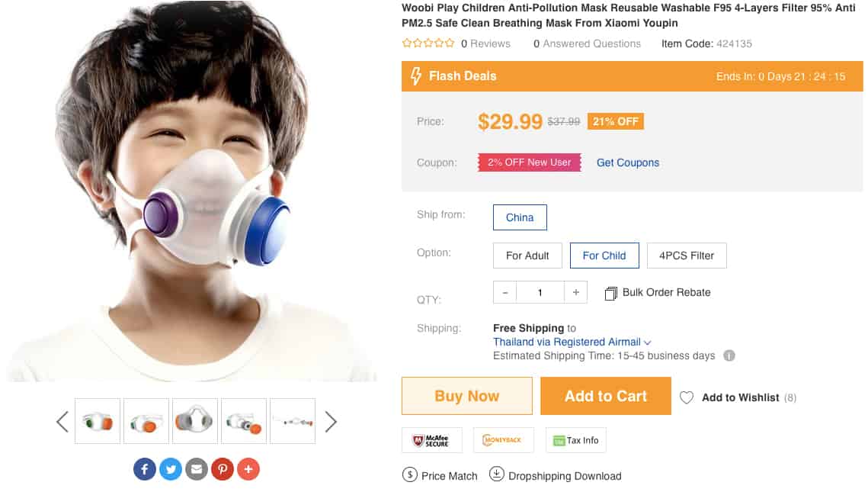Select the For Child option
Image resolution: width=868 pixels, height=492 pixels.
click(604, 256)
